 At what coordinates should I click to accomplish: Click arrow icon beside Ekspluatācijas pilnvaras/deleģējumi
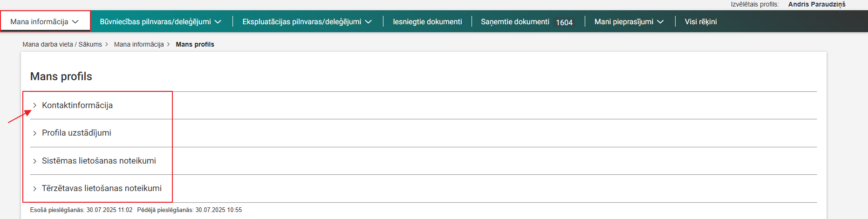pos(369,22)
